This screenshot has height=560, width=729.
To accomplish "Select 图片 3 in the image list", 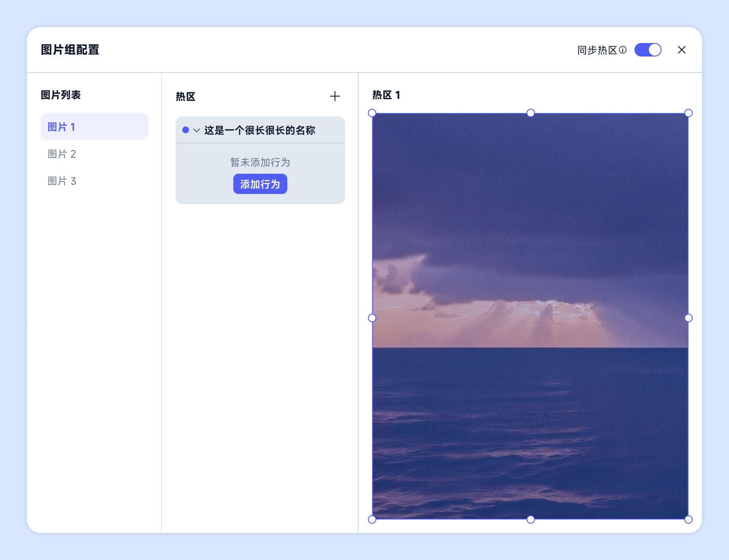I will pos(94,181).
